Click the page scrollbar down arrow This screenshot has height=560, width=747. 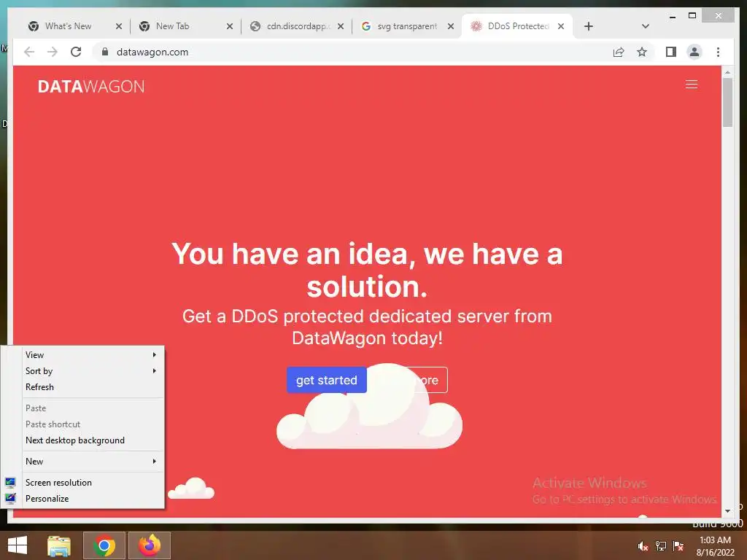coord(727,511)
